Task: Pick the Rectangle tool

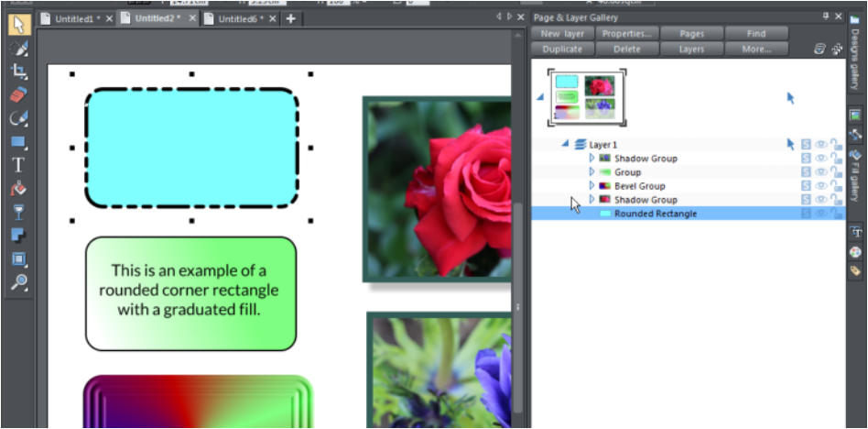Action: click(18, 142)
